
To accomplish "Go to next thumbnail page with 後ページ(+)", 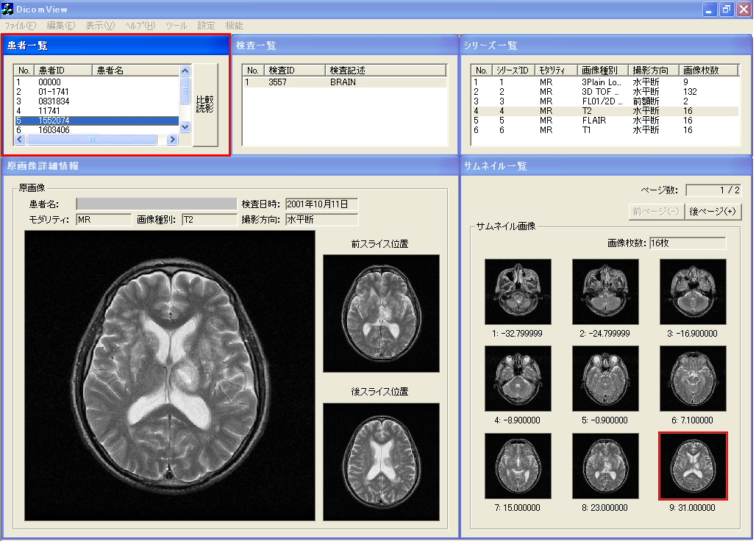I will [712, 212].
